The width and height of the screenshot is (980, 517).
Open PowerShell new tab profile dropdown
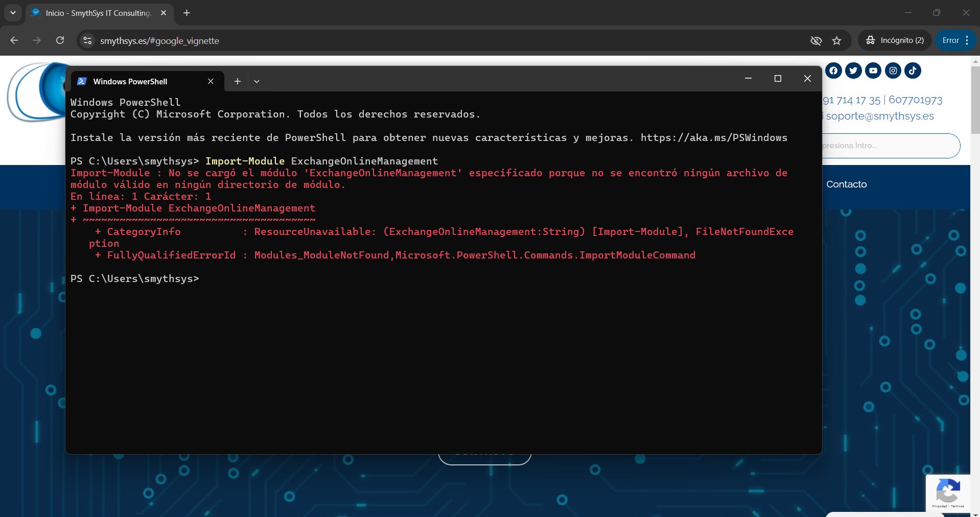click(256, 81)
